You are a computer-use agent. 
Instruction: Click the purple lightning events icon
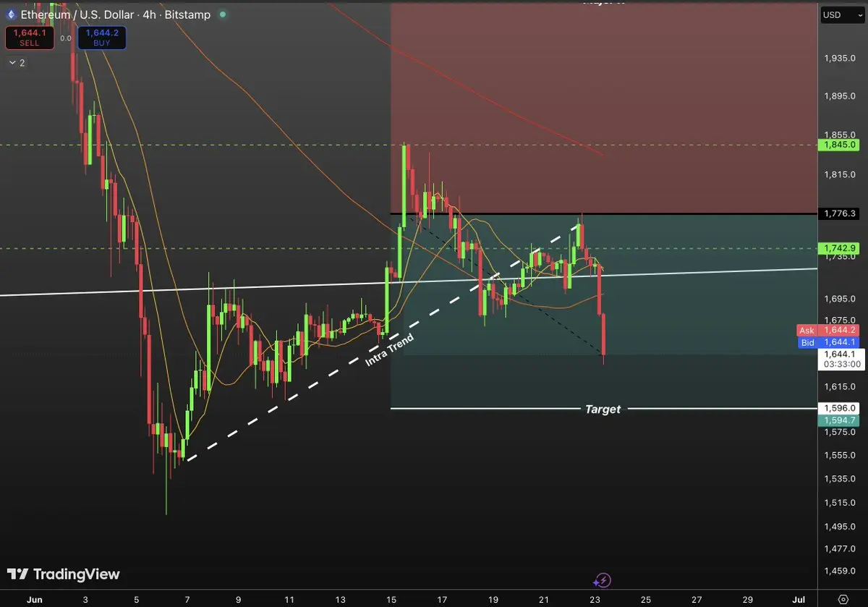[603, 580]
